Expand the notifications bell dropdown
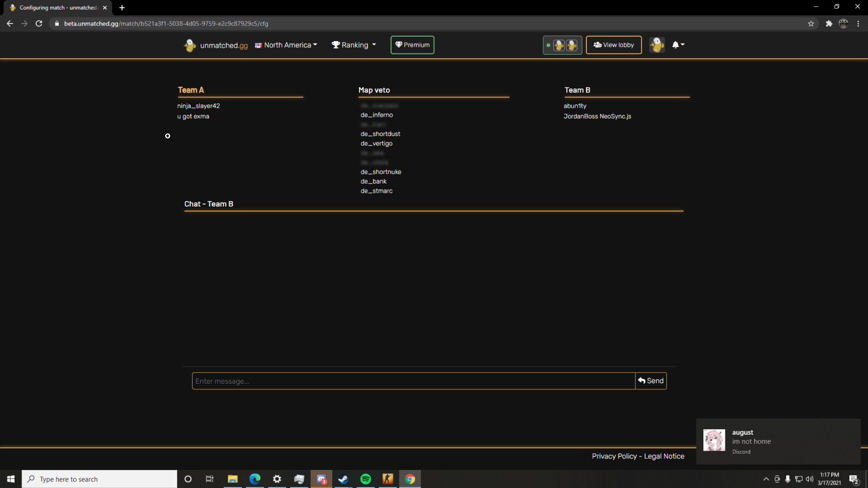The height and width of the screenshot is (488, 868). tap(678, 45)
